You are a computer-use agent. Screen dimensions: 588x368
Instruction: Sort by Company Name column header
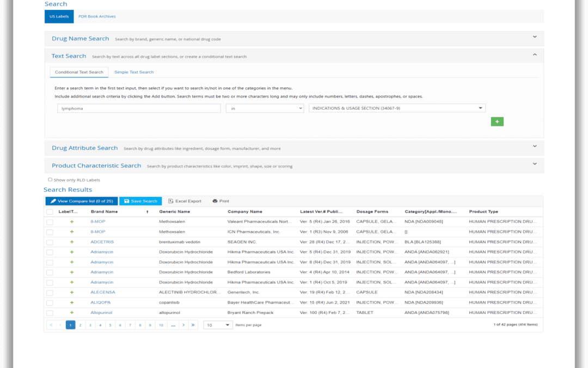[245, 212]
